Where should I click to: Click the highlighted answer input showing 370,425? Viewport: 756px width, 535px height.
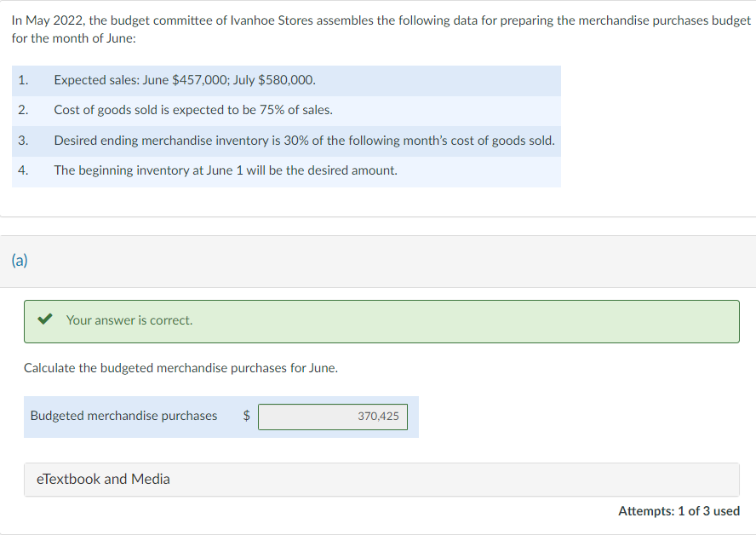tap(333, 417)
